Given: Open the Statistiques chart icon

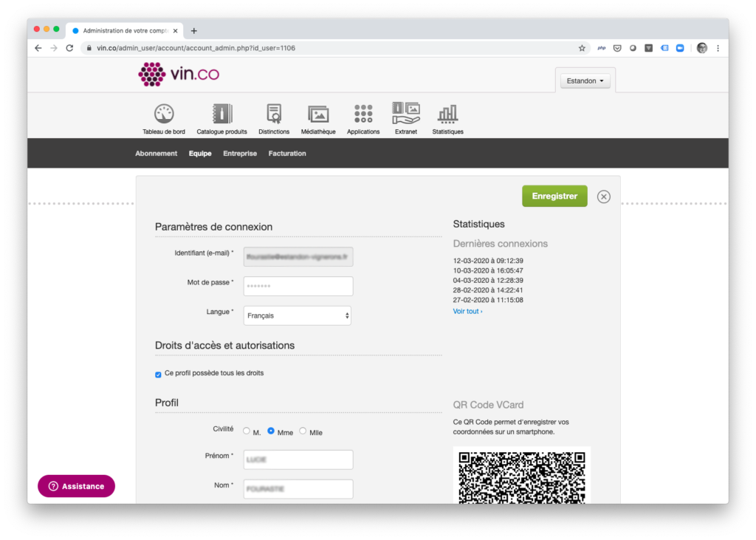Looking at the screenshot, I should (447, 115).
